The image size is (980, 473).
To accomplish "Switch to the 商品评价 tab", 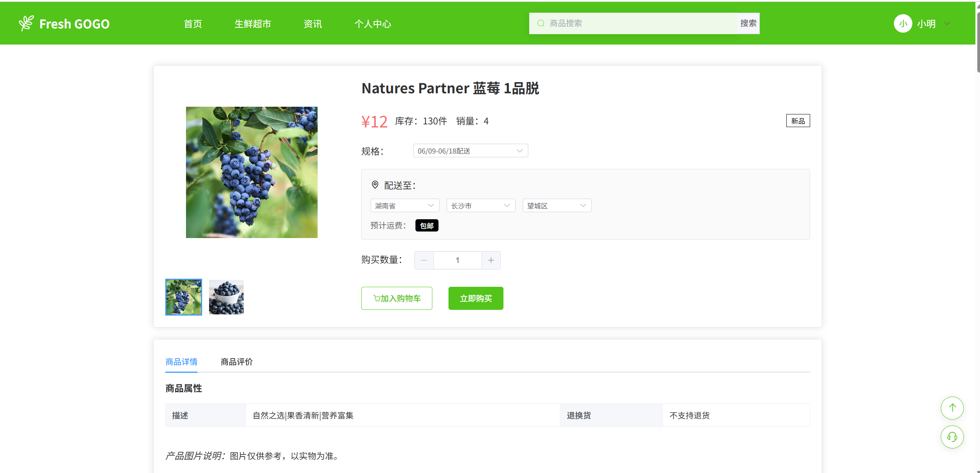I will pyautogui.click(x=236, y=362).
